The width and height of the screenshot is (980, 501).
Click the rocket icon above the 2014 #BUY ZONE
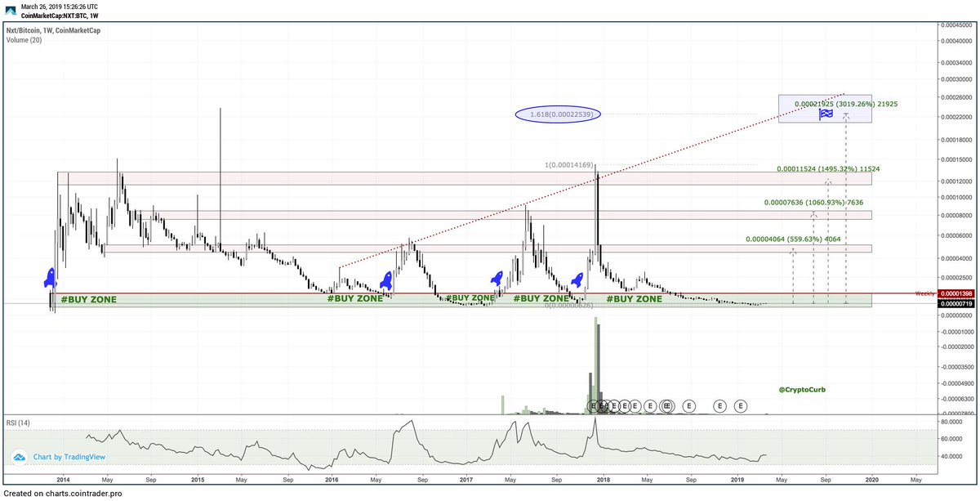click(49, 278)
